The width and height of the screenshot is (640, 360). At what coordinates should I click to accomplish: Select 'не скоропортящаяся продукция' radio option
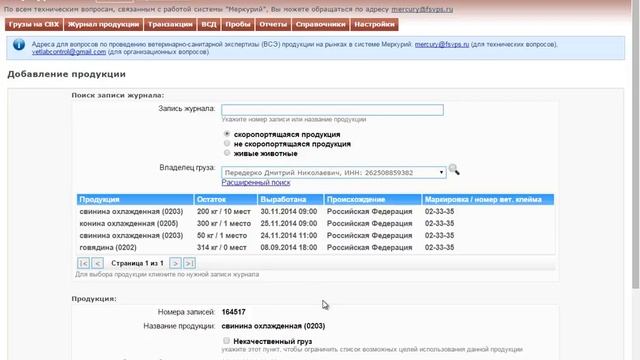coord(227,143)
